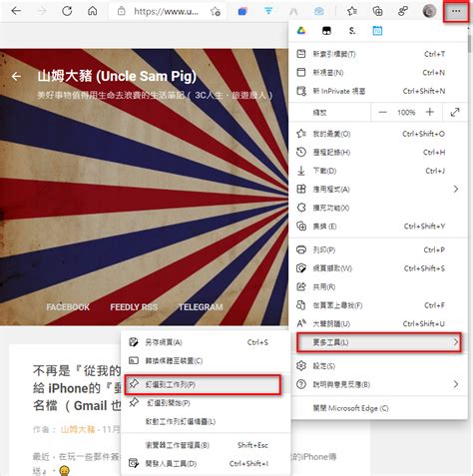Choose 關閉 Microsoft Edge (C)
Image resolution: width=473 pixels, height=476 pixels.
(x=378, y=408)
